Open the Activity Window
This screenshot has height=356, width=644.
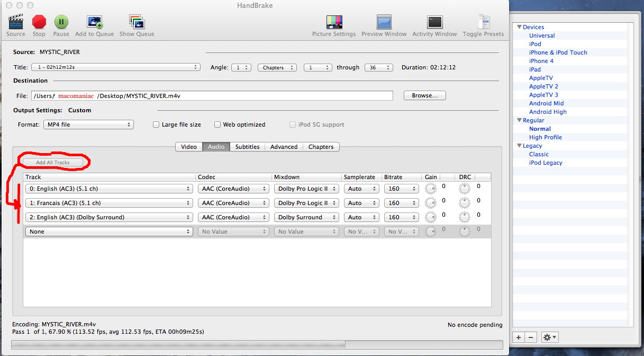(x=434, y=22)
